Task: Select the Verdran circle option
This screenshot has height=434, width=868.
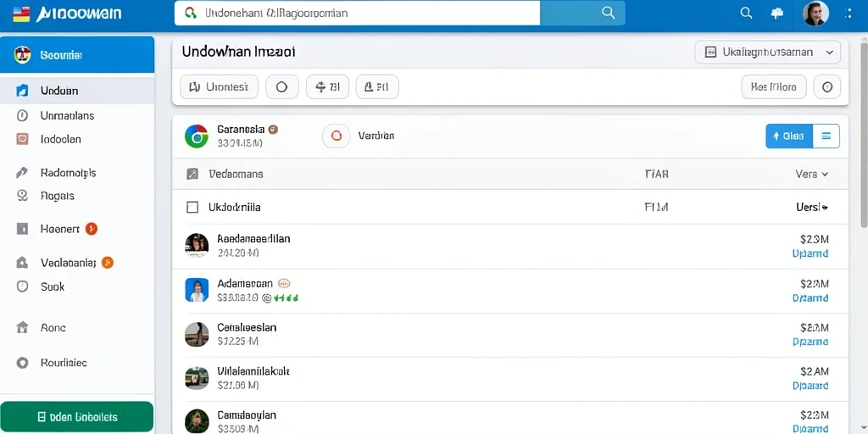Action: (x=336, y=135)
